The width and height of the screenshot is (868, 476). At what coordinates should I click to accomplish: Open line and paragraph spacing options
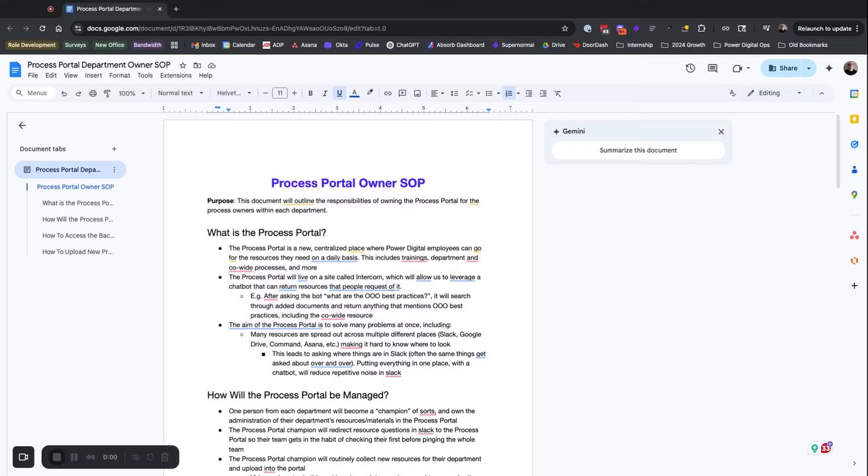pyautogui.click(x=455, y=93)
